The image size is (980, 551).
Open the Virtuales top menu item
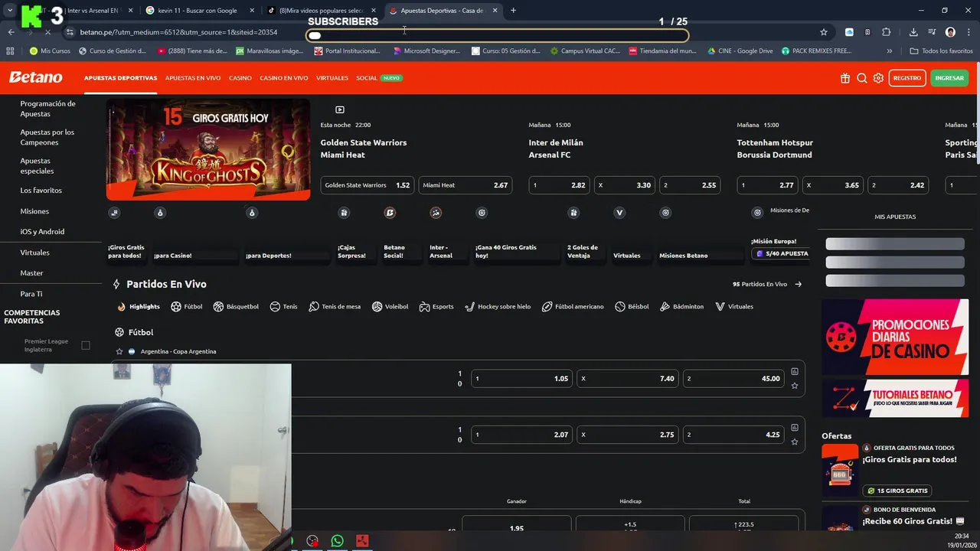[332, 78]
